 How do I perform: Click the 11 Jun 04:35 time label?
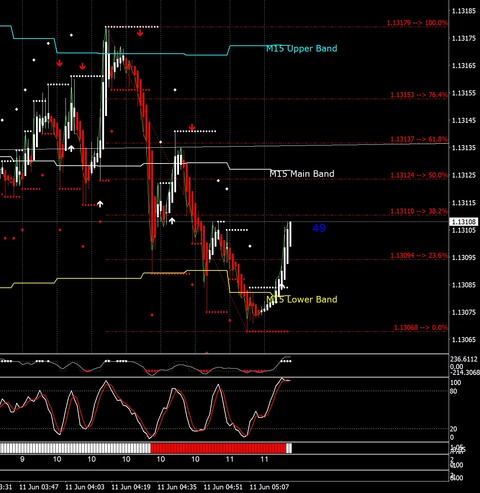[x=177, y=487]
